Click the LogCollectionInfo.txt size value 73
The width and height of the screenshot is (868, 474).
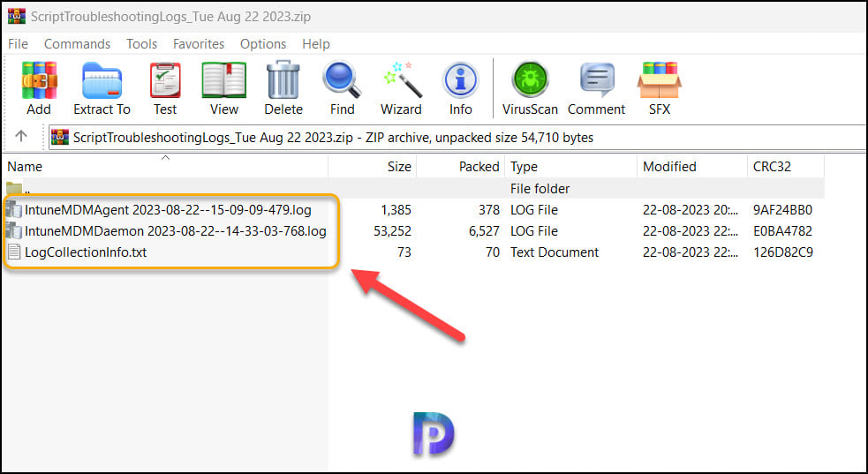[x=404, y=252]
